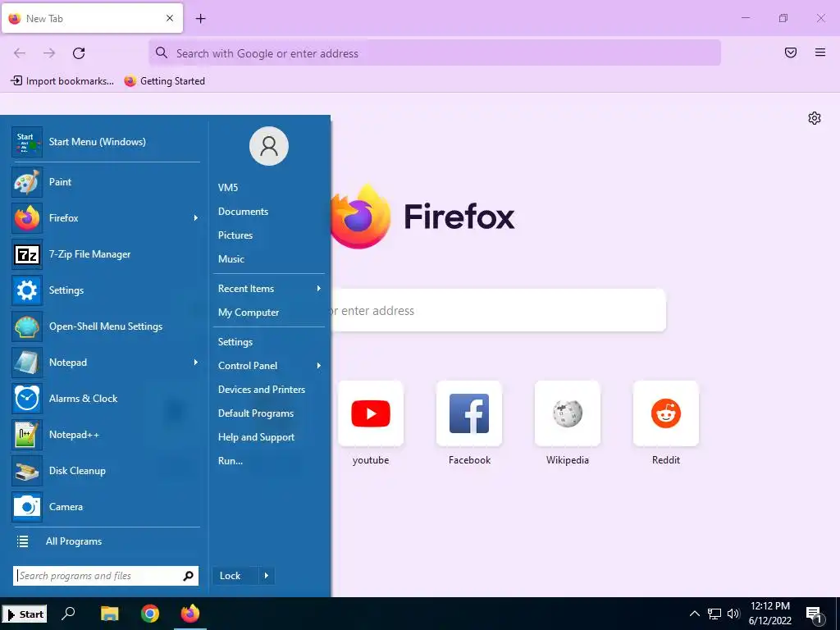This screenshot has width=840, height=630.
Task: Go back one page in Firefox
Action: pyautogui.click(x=20, y=53)
